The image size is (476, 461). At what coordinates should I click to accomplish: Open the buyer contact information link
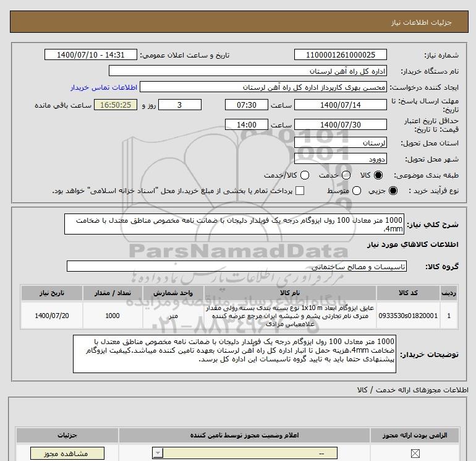tap(104, 87)
